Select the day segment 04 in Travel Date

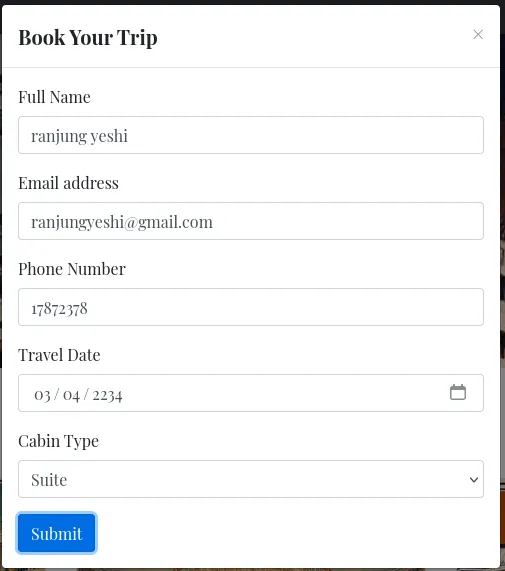(71, 395)
